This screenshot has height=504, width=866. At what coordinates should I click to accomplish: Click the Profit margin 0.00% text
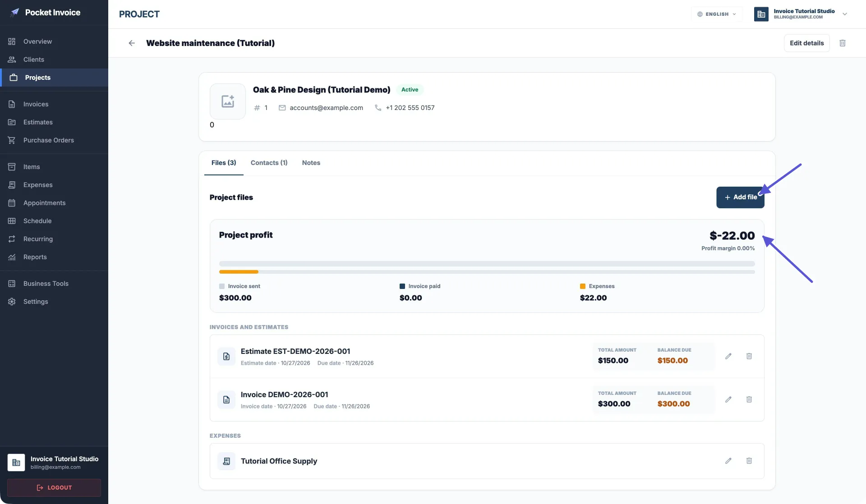728,248
